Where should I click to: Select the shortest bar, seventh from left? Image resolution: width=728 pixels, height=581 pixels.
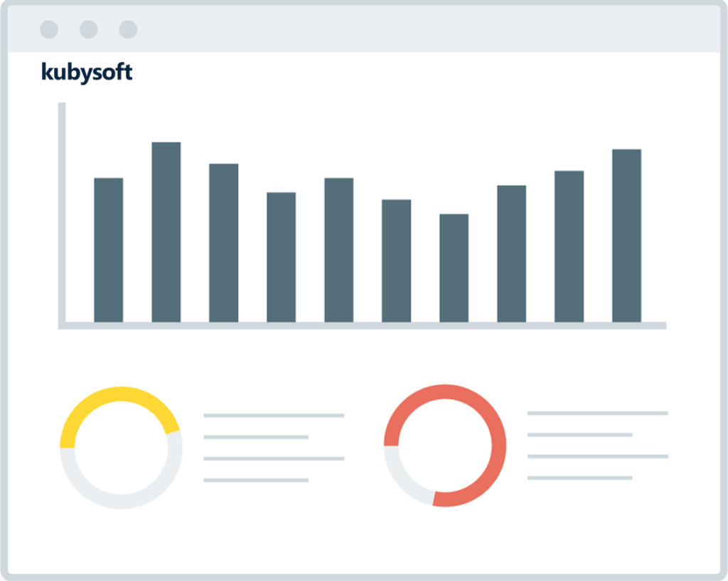pos(454,267)
